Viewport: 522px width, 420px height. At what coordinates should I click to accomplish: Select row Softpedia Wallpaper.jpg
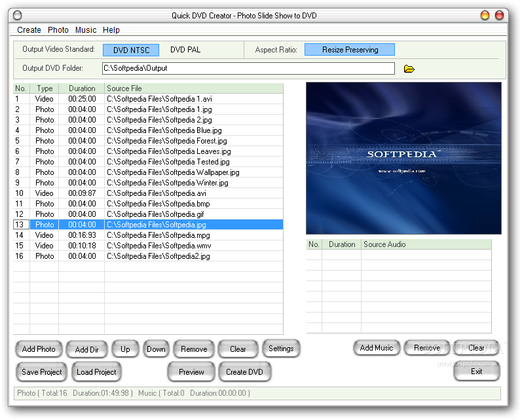[x=148, y=172]
